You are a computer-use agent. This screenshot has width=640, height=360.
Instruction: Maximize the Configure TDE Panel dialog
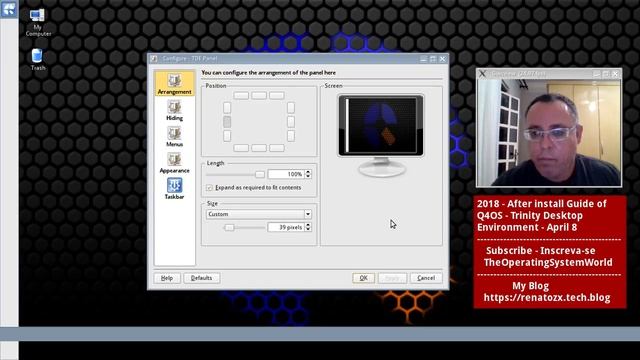click(x=433, y=59)
